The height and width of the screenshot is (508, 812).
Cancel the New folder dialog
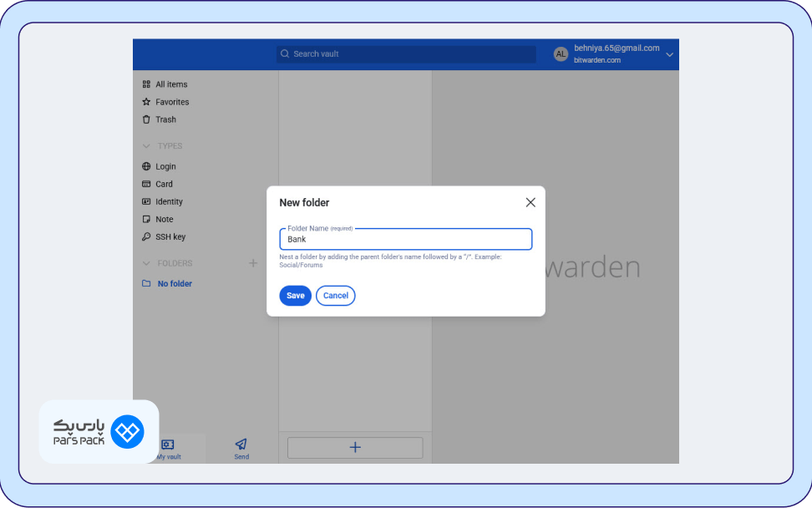click(335, 296)
